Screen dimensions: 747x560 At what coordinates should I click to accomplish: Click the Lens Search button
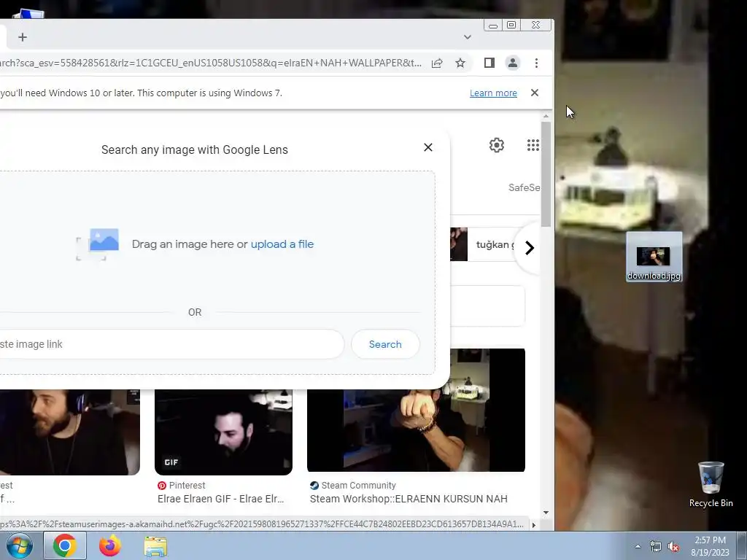(x=385, y=344)
